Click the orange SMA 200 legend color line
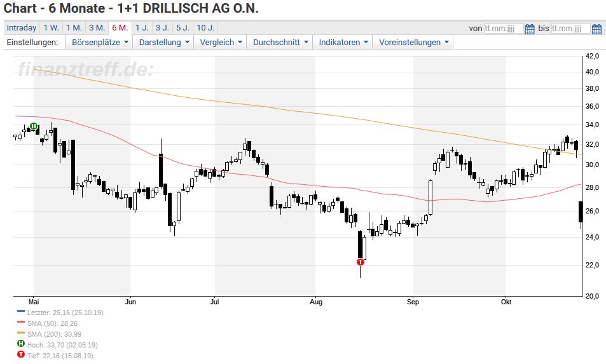Image resolution: width=606 pixels, height=364 pixels. click(21, 333)
